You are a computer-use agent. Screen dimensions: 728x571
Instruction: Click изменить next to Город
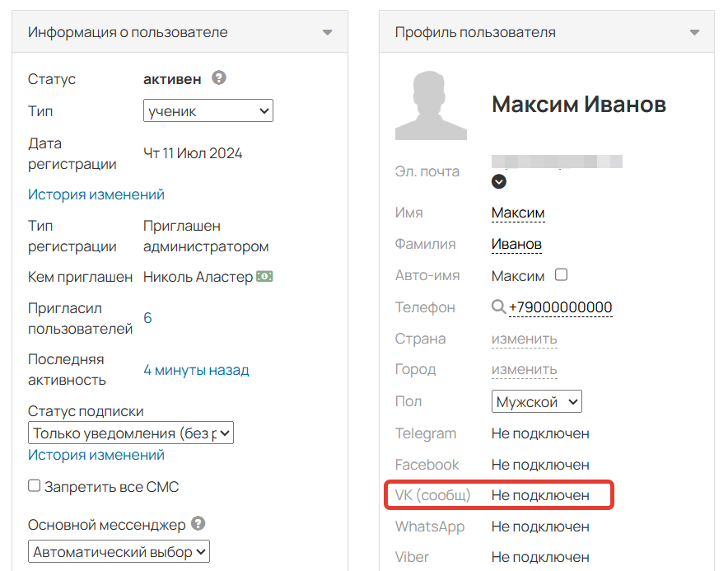(525, 369)
